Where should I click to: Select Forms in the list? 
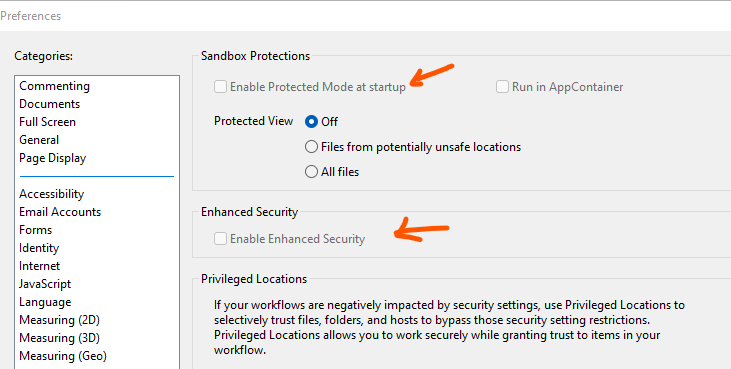pyautogui.click(x=35, y=230)
